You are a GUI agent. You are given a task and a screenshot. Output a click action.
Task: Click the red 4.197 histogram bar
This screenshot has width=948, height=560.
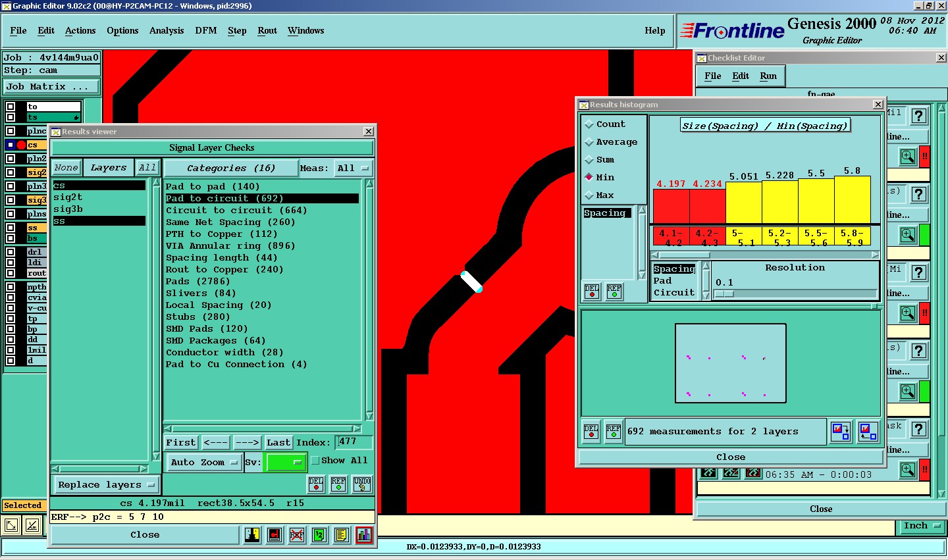coord(671,207)
